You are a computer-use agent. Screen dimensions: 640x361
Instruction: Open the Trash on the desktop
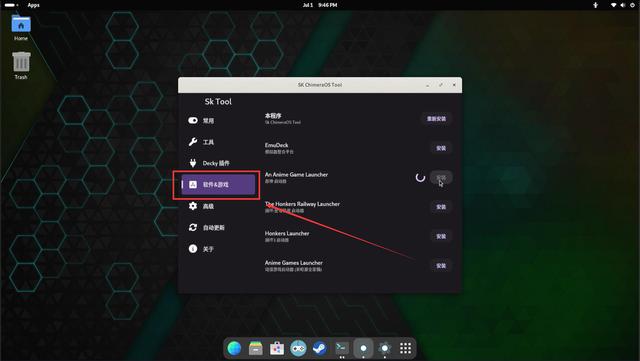tap(21, 65)
